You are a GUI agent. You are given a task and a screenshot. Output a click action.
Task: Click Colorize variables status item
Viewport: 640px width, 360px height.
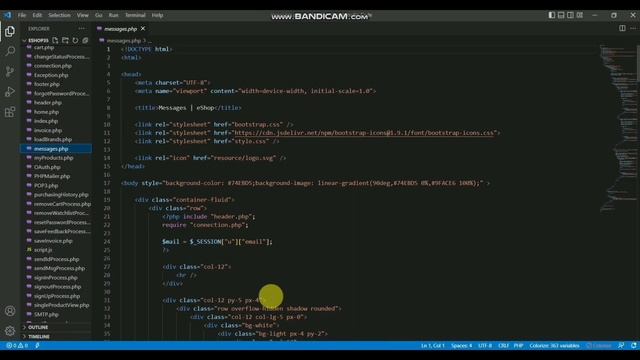[x=554, y=346]
